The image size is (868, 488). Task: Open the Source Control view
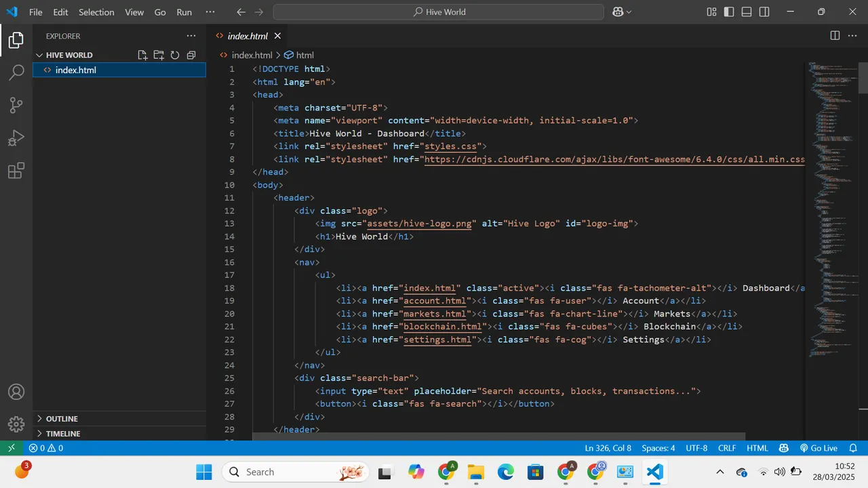tap(16, 105)
